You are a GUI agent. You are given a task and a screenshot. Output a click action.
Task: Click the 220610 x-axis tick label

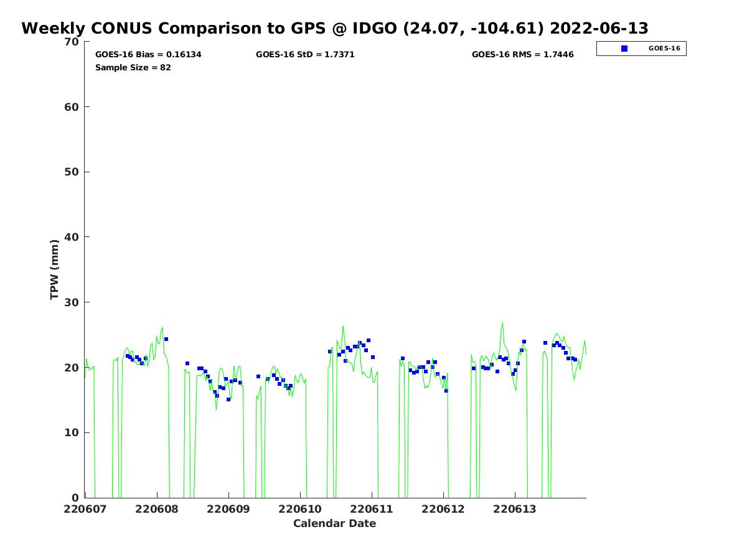point(300,509)
